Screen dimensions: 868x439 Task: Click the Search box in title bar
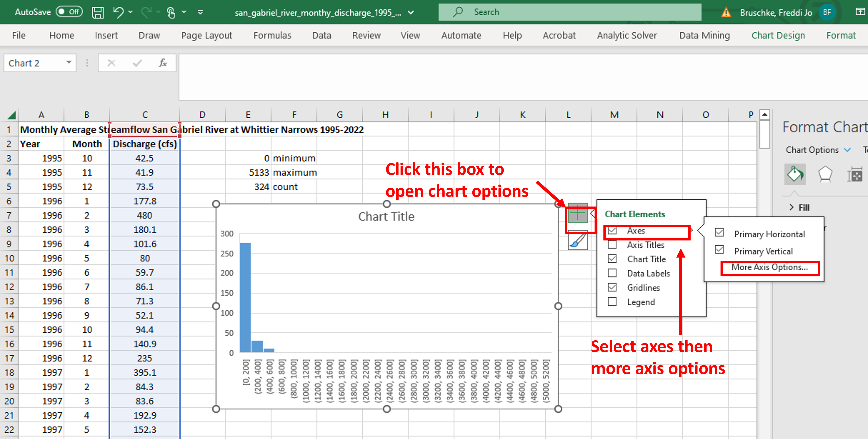click(570, 12)
